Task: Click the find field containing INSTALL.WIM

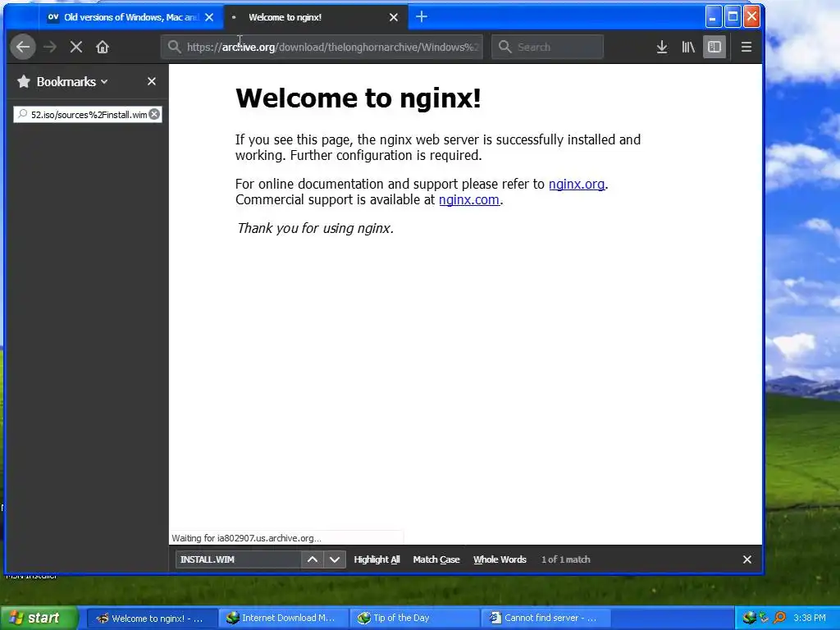Action: coord(238,559)
